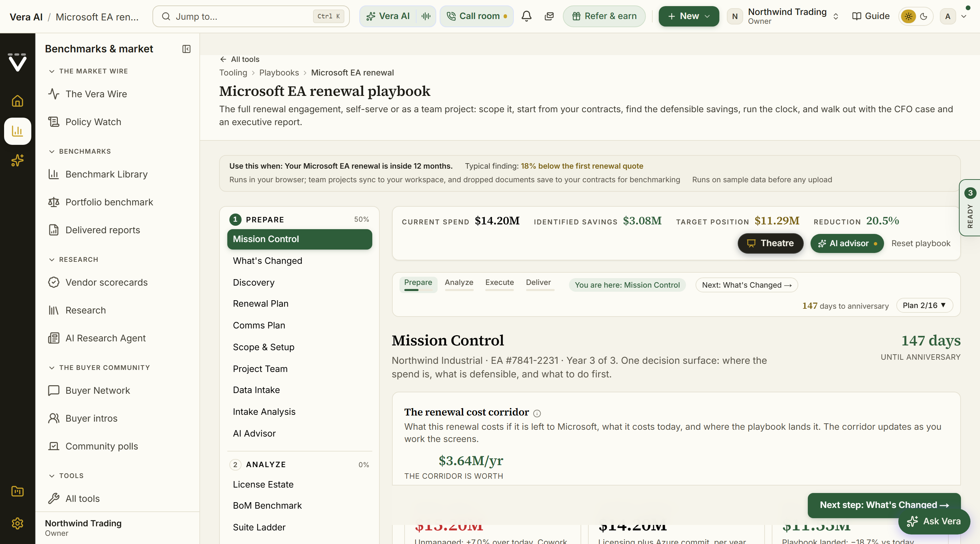Open All tools wrench item
The height and width of the screenshot is (544, 980).
pyautogui.click(x=117, y=498)
